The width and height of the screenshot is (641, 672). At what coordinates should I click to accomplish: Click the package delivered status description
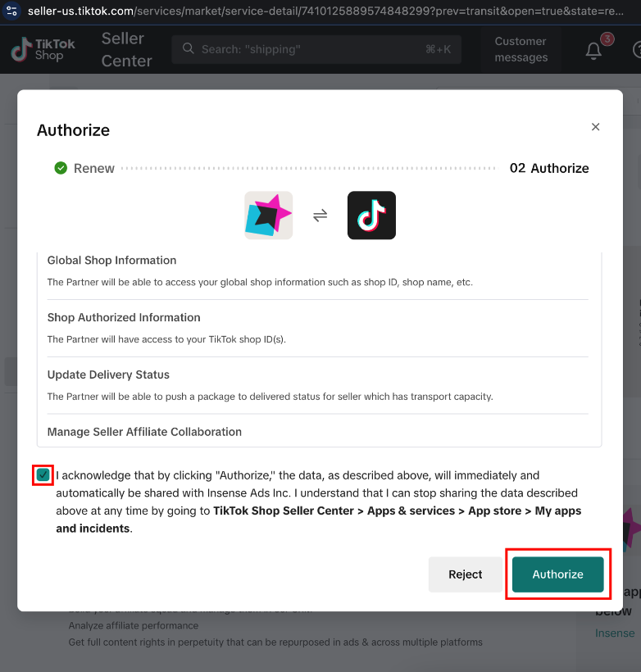(270, 397)
